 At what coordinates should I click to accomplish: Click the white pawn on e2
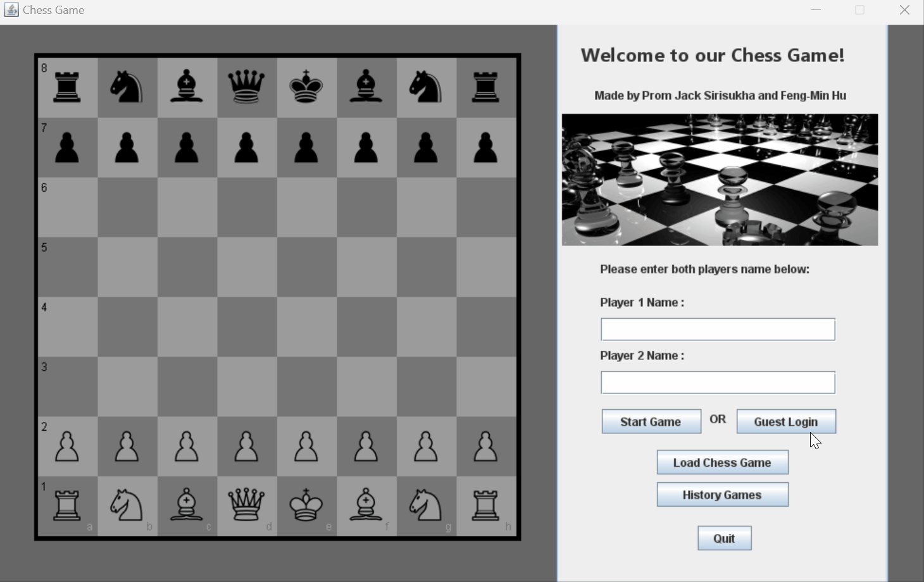click(306, 446)
